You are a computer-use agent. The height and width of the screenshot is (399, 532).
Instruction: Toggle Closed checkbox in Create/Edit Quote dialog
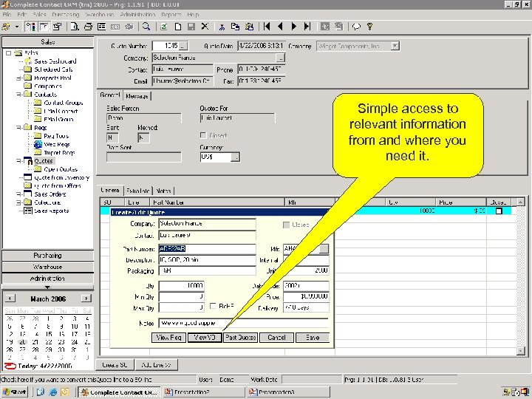287,225
